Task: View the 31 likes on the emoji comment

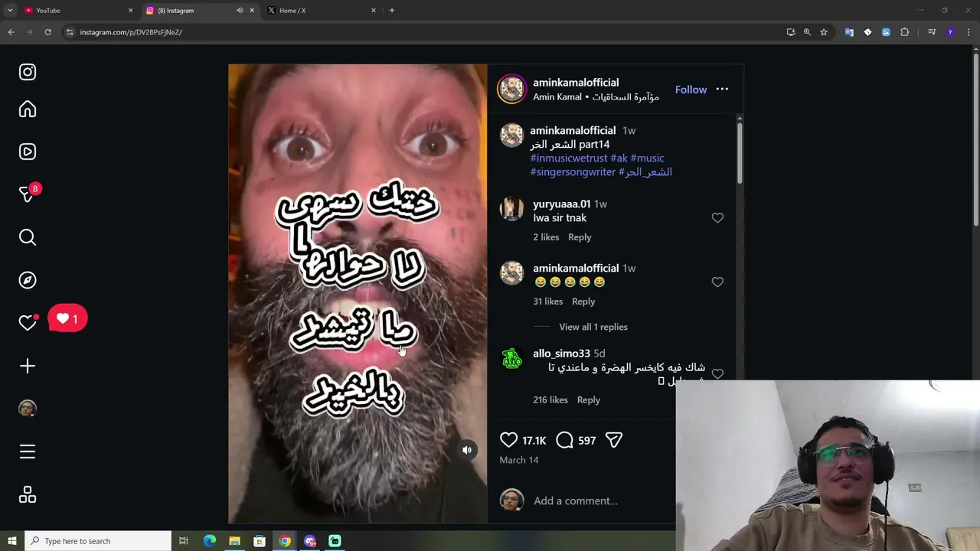Action: tap(547, 302)
